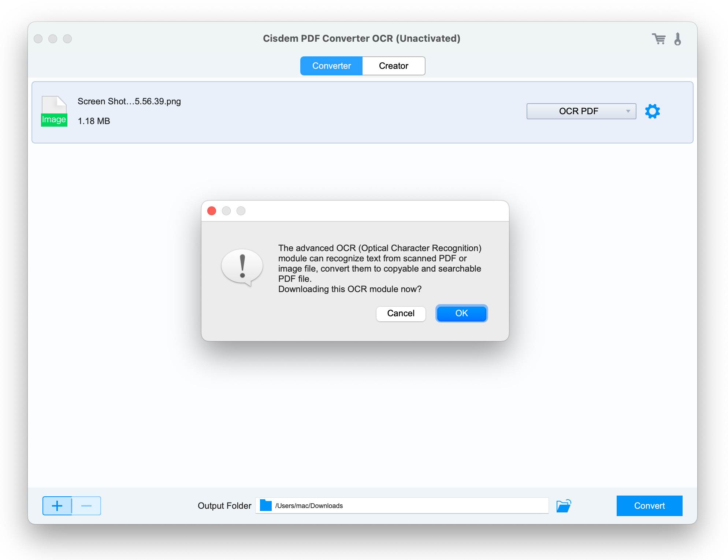Click the shopping cart purchase icon
728x560 pixels.
(x=659, y=39)
